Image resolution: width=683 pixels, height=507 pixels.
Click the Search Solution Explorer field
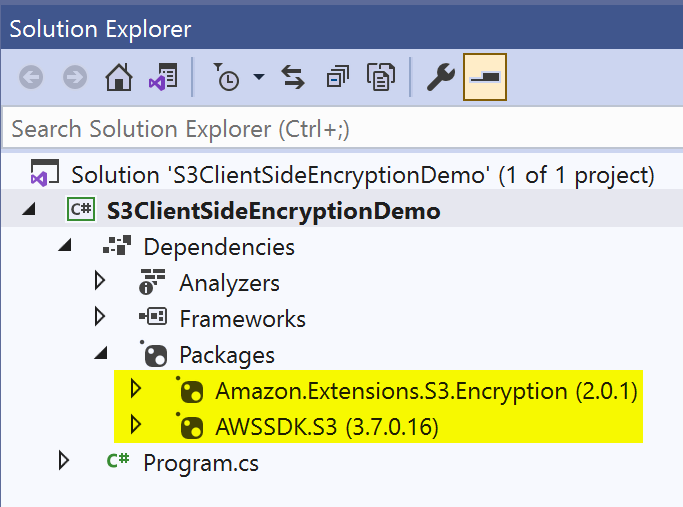coord(341,129)
